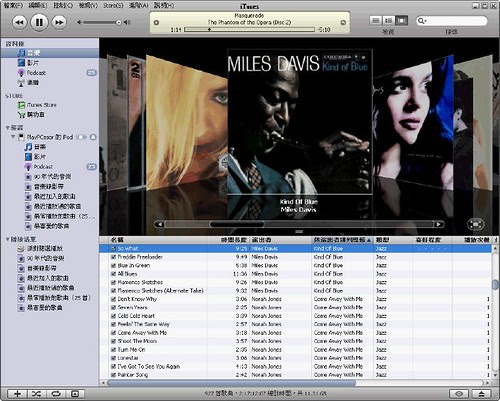
Task: Switch to list view mode
Action: point(376,21)
